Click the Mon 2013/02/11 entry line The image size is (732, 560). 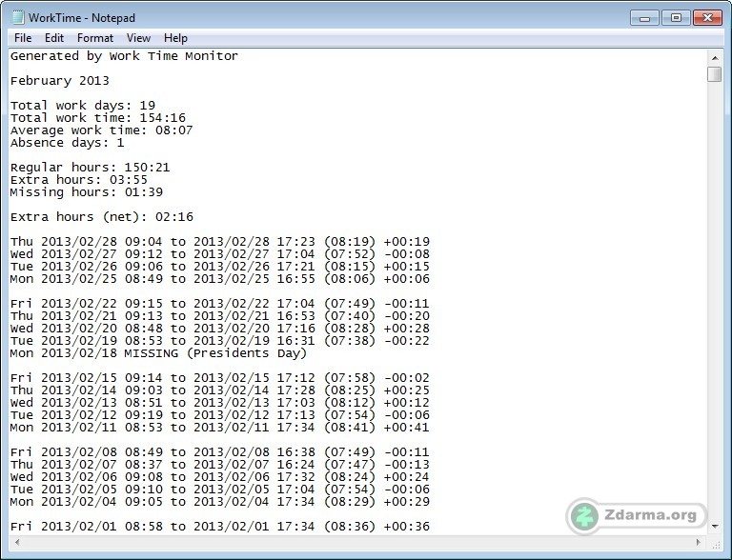click(x=220, y=427)
